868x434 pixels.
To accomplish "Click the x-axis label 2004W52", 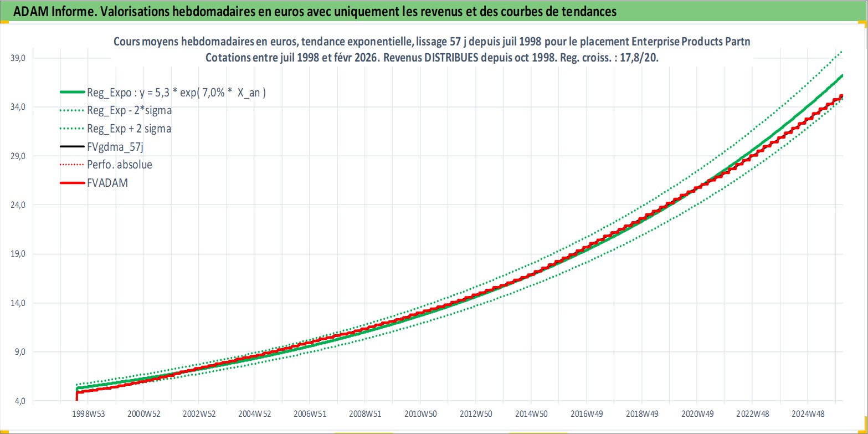I will click(254, 414).
